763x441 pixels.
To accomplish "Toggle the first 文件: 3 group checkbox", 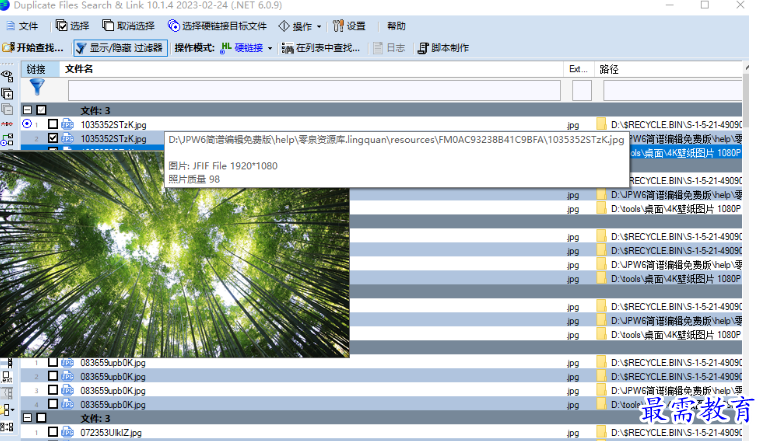I will click(41, 110).
